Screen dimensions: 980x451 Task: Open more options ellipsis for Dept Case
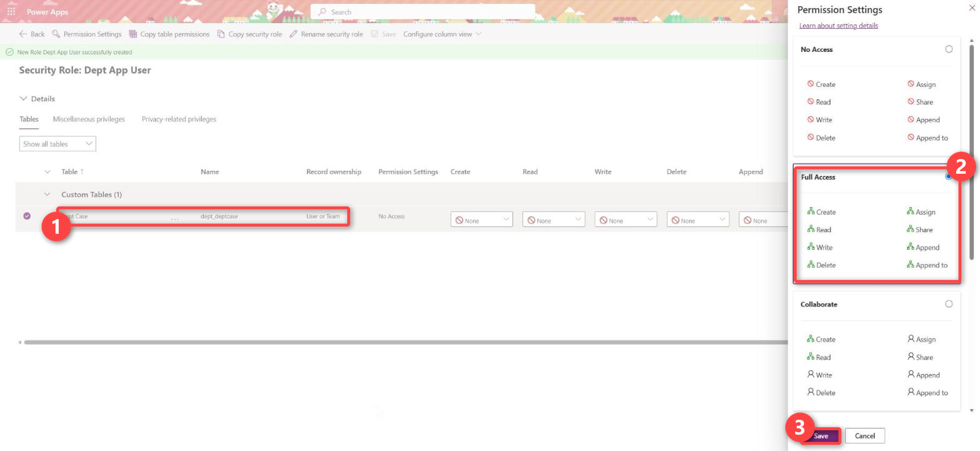tap(175, 217)
